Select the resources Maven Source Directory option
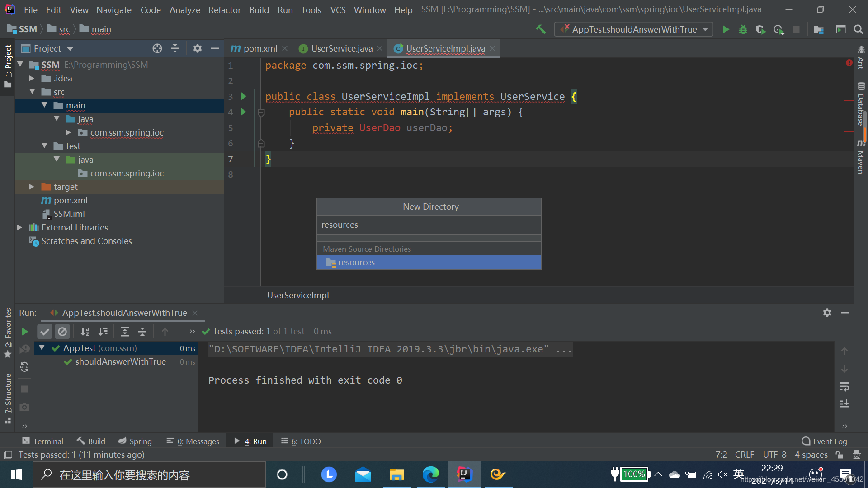Screen dimensions: 868x488 click(x=428, y=262)
